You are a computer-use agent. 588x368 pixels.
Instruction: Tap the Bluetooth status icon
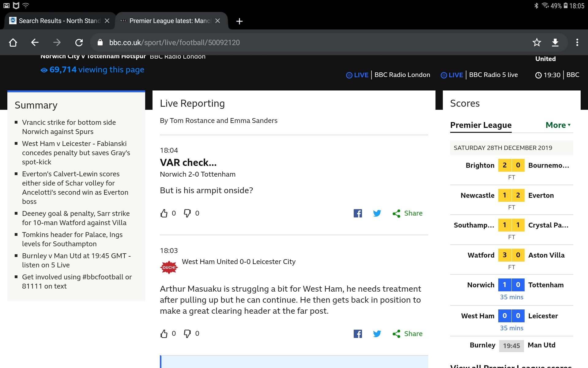click(x=536, y=6)
